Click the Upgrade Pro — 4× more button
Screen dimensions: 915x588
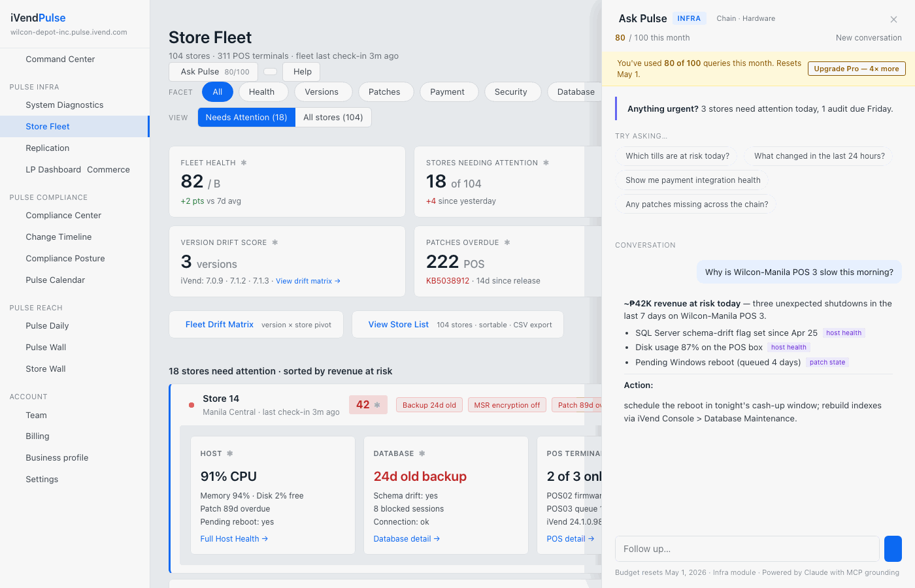(x=856, y=69)
